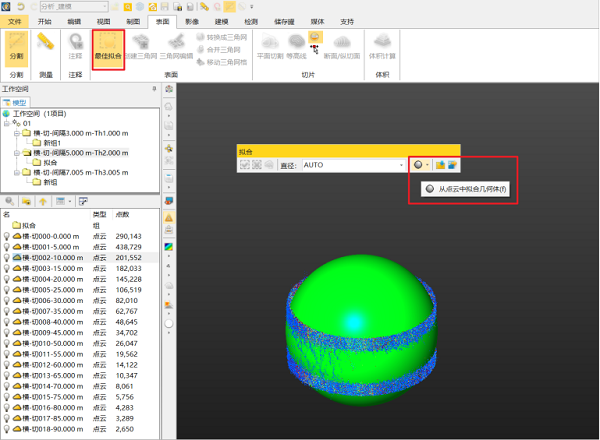Click the properties window icon in list toolbar
This screenshot has height=440, width=600.
click(x=83, y=201)
